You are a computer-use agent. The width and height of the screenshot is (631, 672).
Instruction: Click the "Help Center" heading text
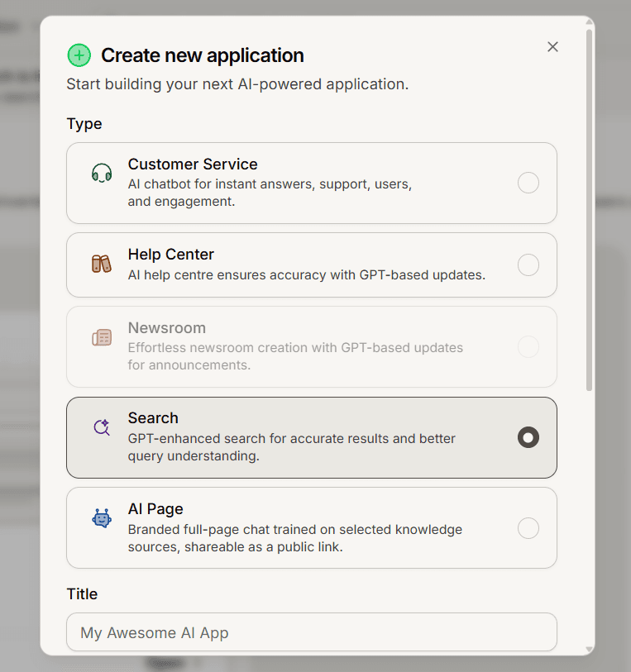pyautogui.click(x=171, y=254)
